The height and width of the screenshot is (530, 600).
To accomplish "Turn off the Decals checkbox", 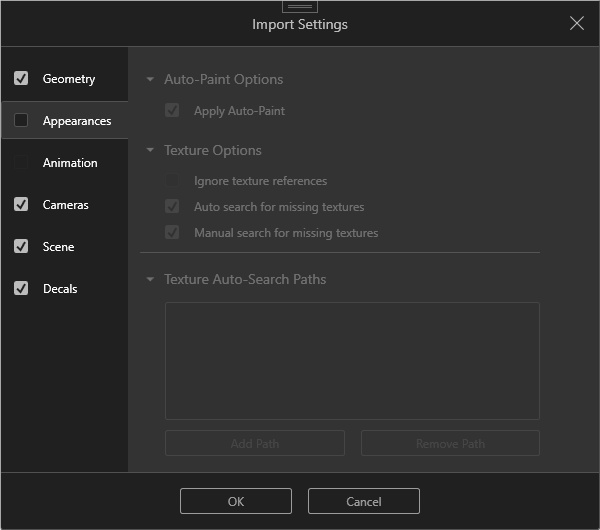I will click(x=21, y=289).
